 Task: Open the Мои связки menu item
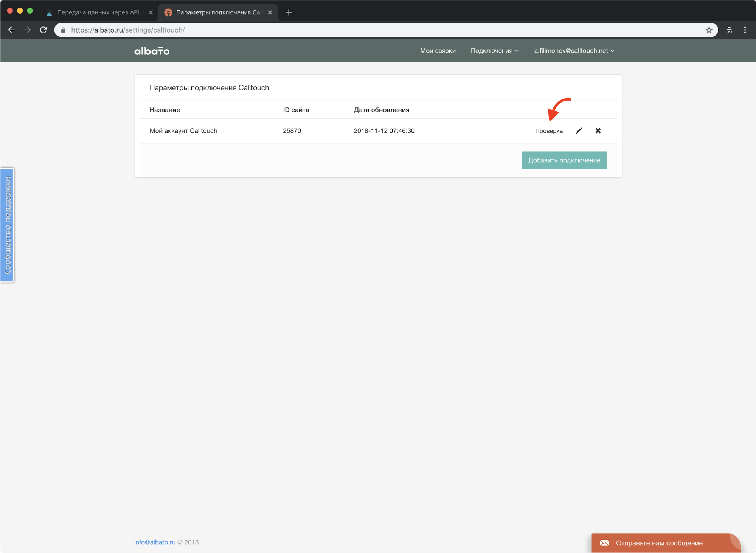point(438,51)
